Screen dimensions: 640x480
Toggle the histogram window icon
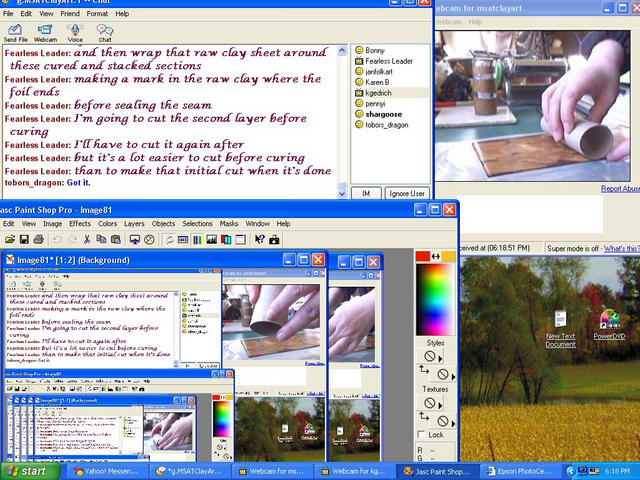[x=211, y=240]
